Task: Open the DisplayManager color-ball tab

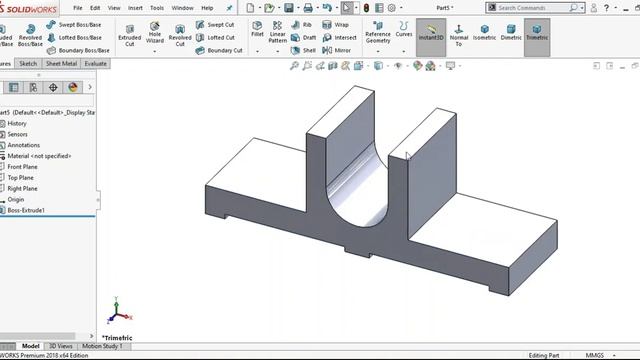Action: click(73, 87)
